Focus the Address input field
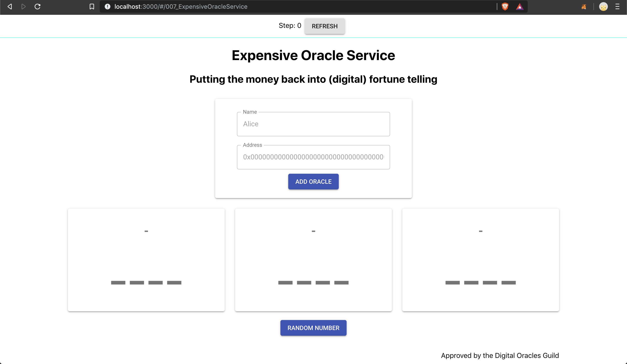627x364 pixels. 313,157
